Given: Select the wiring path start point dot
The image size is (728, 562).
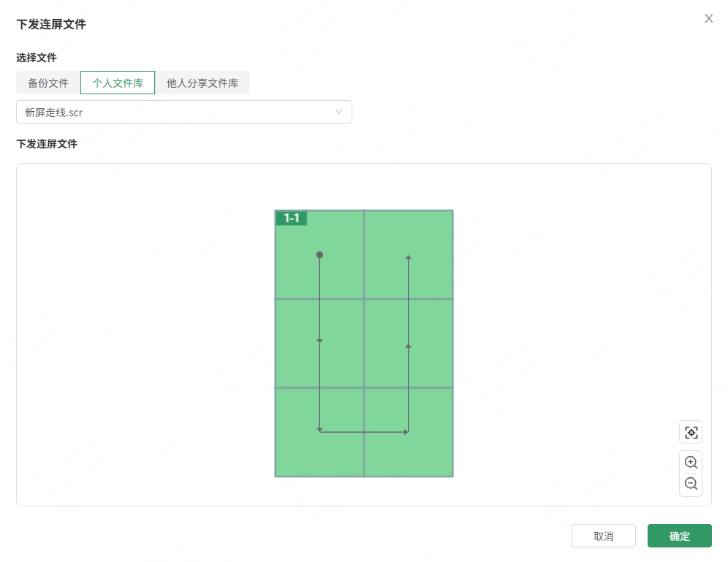Looking at the screenshot, I should [x=319, y=255].
